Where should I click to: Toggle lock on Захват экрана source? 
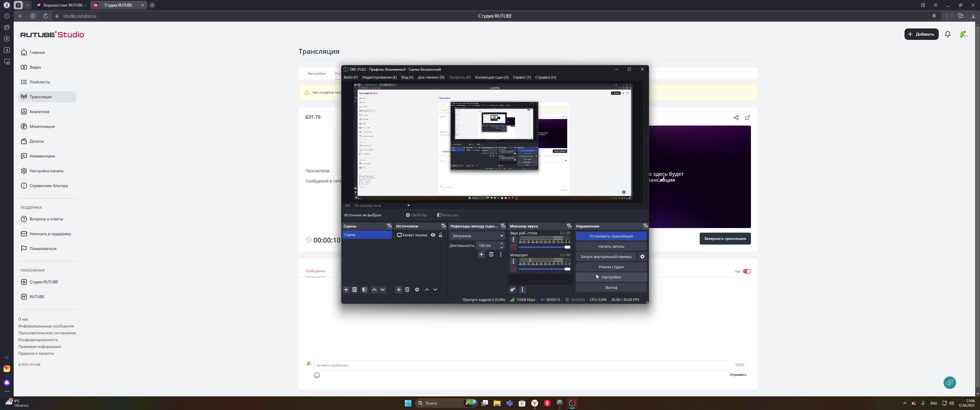point(440,235)
